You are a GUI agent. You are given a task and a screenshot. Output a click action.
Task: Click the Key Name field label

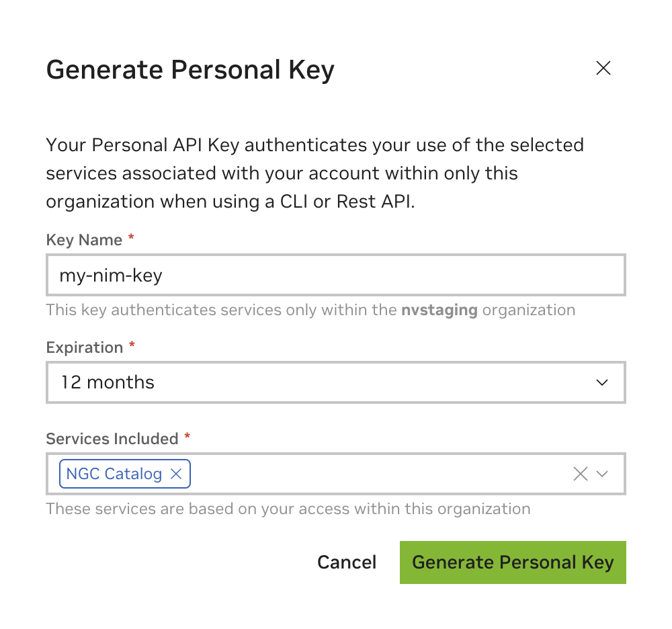click(x=84, y=240)
